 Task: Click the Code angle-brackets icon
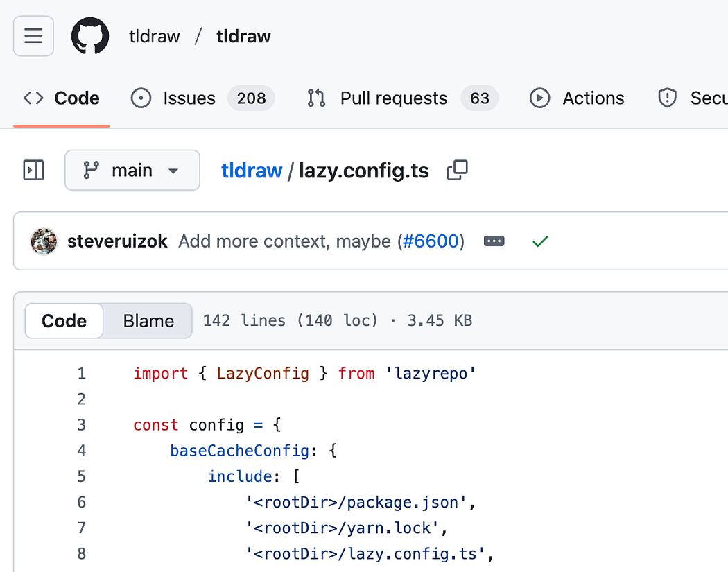coord(33,98)
